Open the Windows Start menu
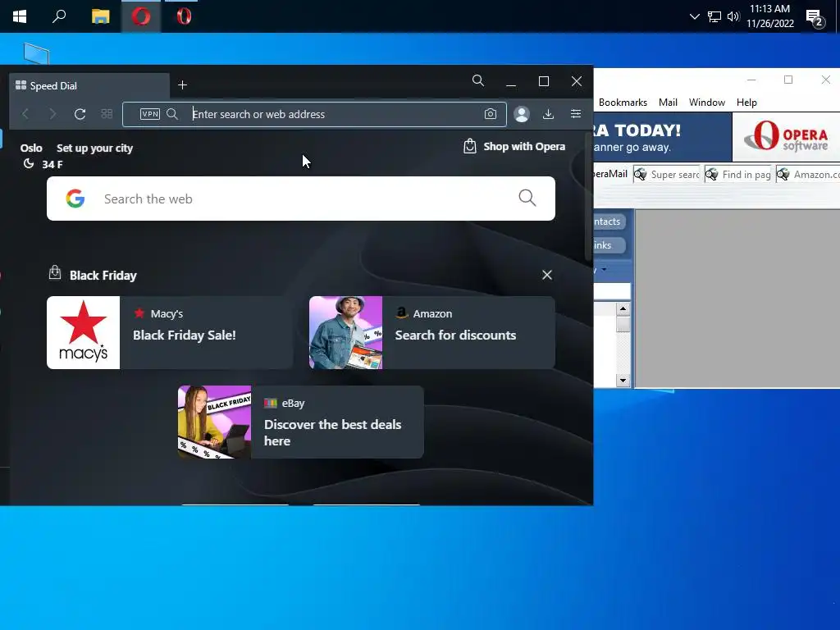This screenshot has height=630, width=840. [20, 16]
